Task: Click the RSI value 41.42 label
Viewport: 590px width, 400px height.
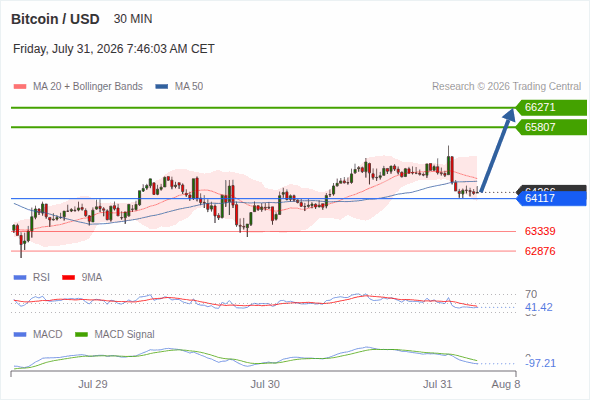Action: click(x=539, y=307)
